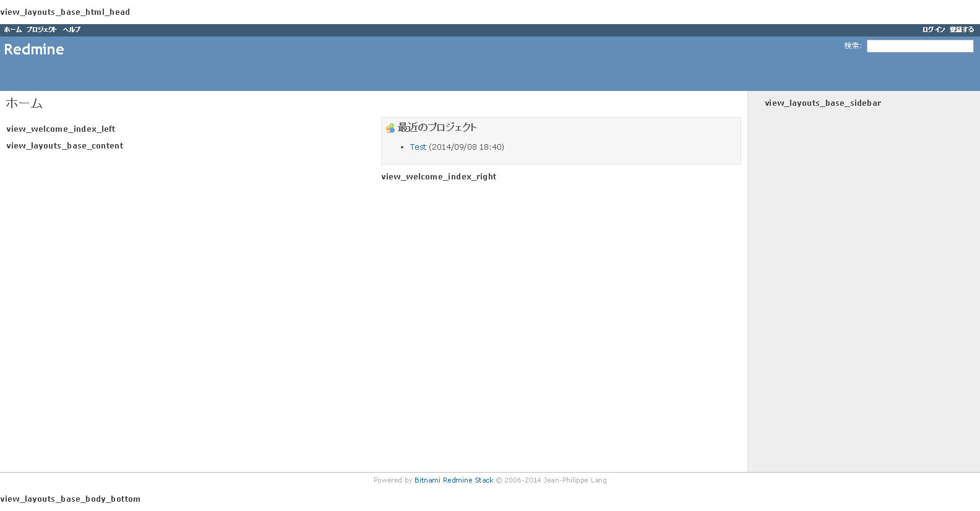Click the 登録する register link
The width and height of the screenshot is (980, 511).
click(961, 30)
